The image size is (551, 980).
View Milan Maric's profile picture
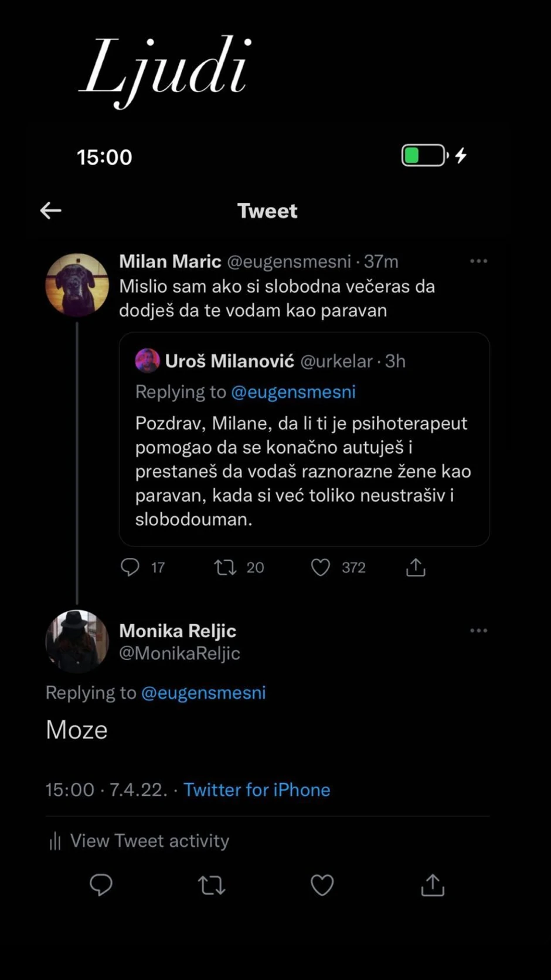(x=77, y=285)
